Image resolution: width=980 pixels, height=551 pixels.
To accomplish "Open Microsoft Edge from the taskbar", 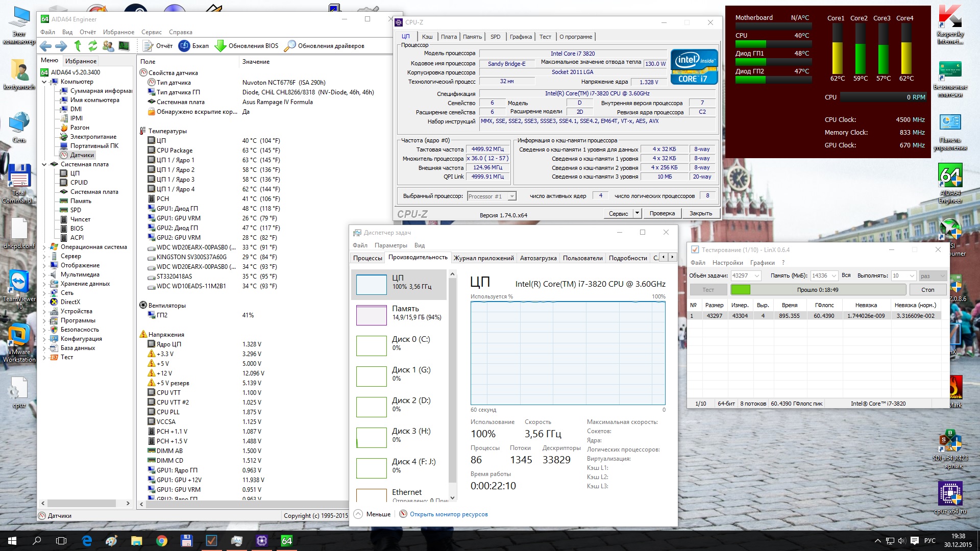I will [x=87, y=541].
